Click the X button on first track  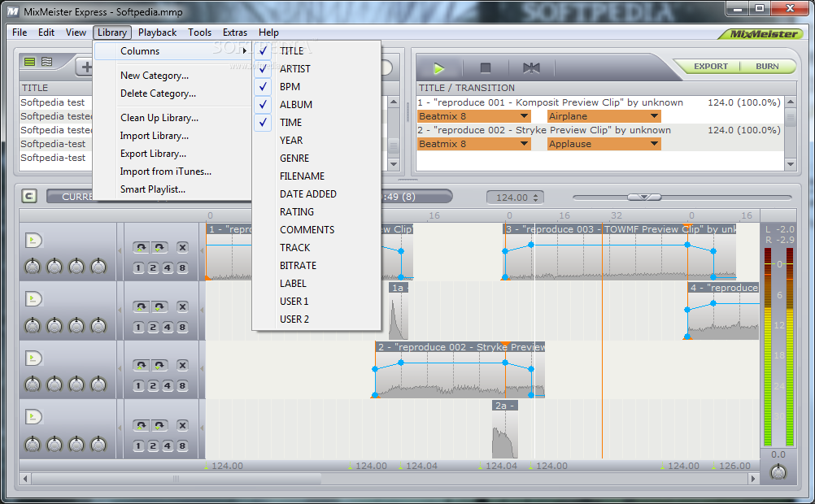coord(182,248)
